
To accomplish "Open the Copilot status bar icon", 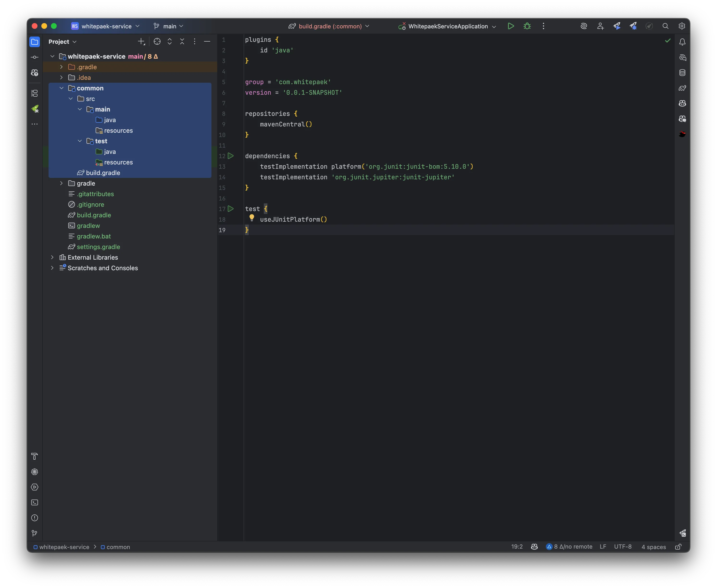I will [534, 547].
